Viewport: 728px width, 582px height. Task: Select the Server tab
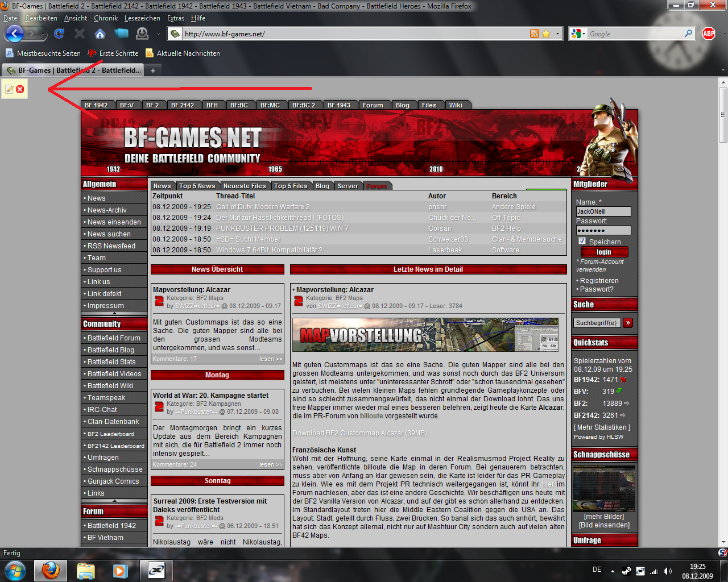point(348,186)
